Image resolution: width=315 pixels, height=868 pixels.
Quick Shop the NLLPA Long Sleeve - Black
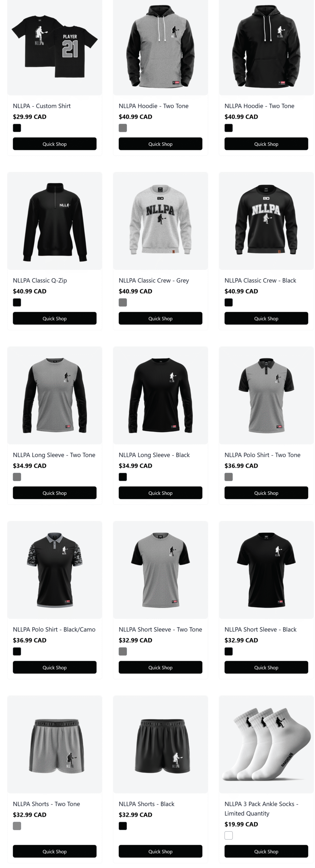(x=160, y=493)
